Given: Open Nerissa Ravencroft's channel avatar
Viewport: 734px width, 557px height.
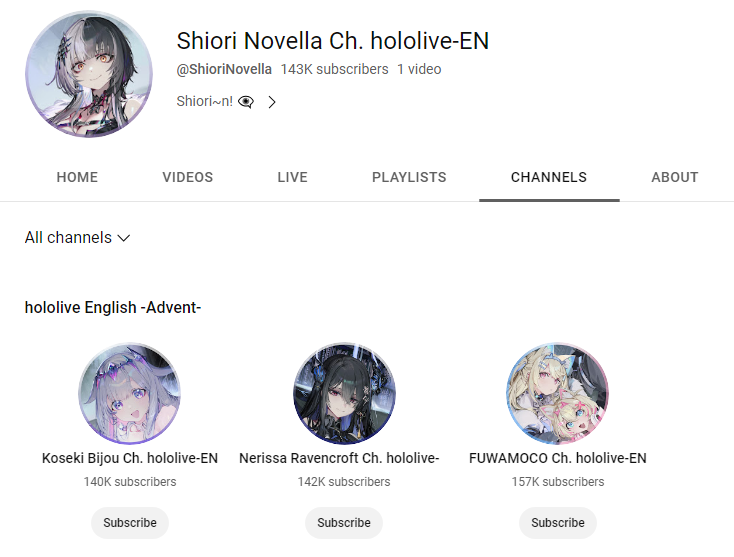Looking at the screenshot, I should tap(344, 393).
